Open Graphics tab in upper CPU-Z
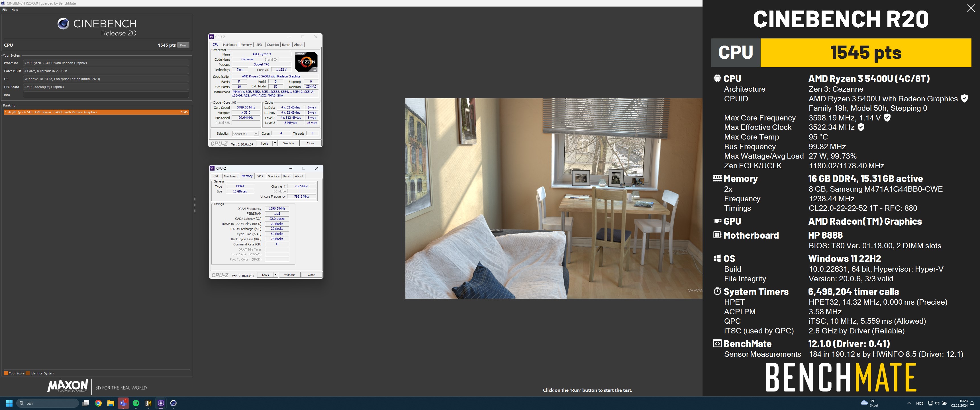Image resolution: width=980 pixels, height=410 pixels. (x=273, y=44)
